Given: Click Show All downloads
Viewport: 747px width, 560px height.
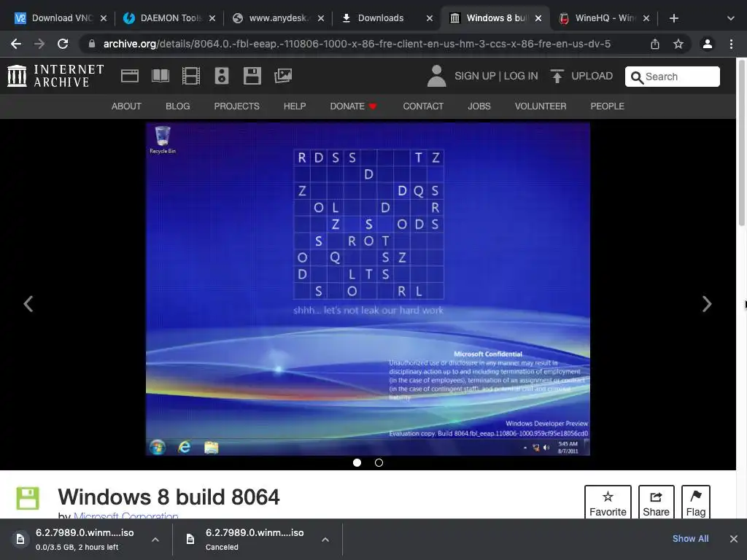Looking at the screenshot, I should point(690,539).
